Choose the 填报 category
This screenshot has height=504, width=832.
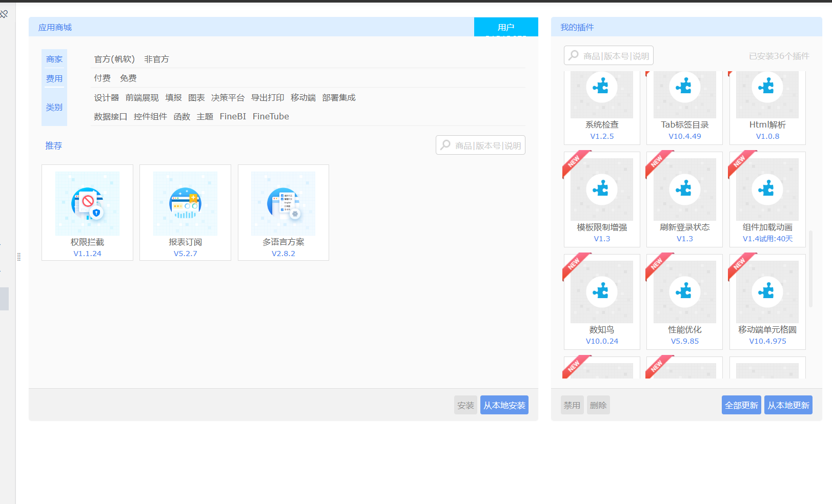point(174,98)
